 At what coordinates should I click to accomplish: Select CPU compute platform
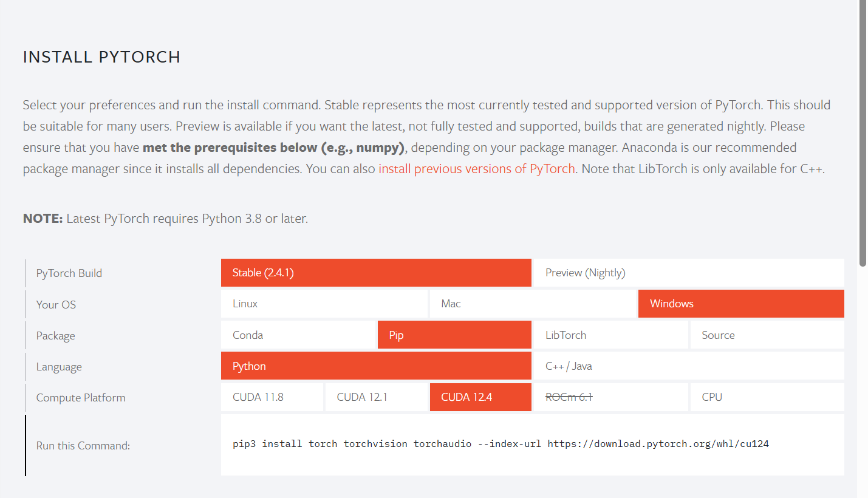[767, 397]
